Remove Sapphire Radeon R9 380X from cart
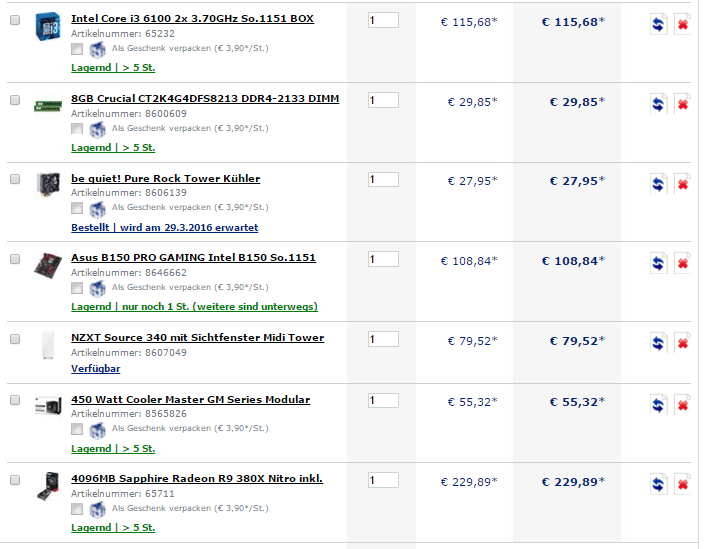This screenshot has height=549, width=708. click(x=682, y=484)
